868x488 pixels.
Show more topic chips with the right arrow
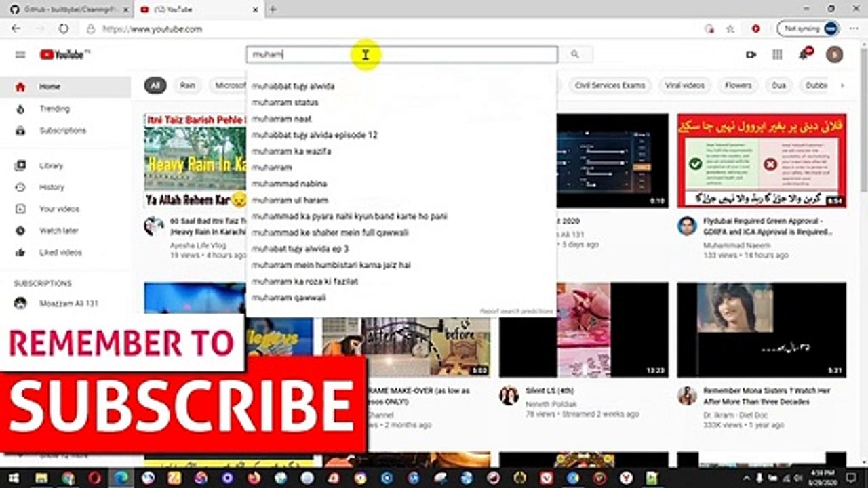point(842,85)
